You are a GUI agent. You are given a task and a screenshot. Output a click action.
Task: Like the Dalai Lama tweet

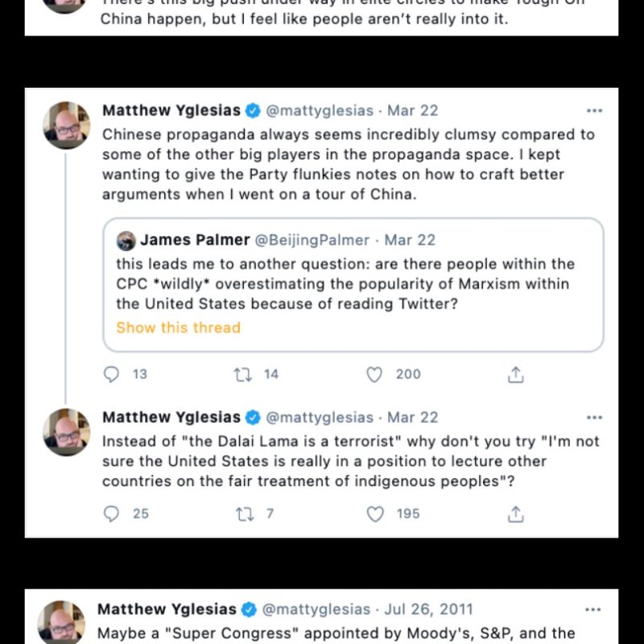click(x=375, y=514)
